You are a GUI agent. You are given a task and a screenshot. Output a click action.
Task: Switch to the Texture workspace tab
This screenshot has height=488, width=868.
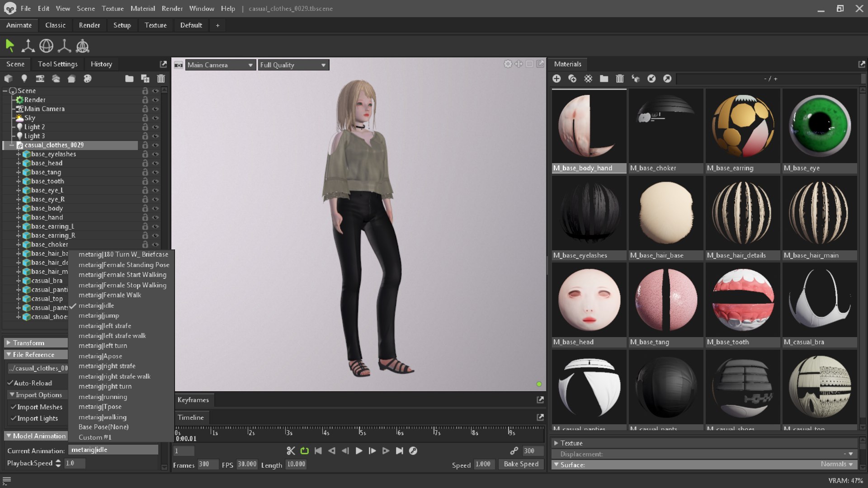156,25
